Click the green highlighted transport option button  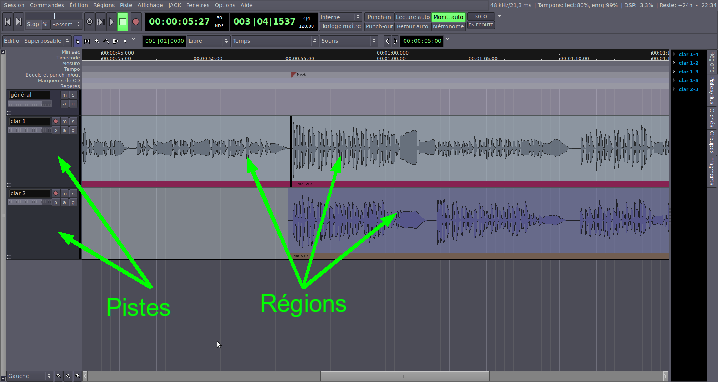click(448, 17)
